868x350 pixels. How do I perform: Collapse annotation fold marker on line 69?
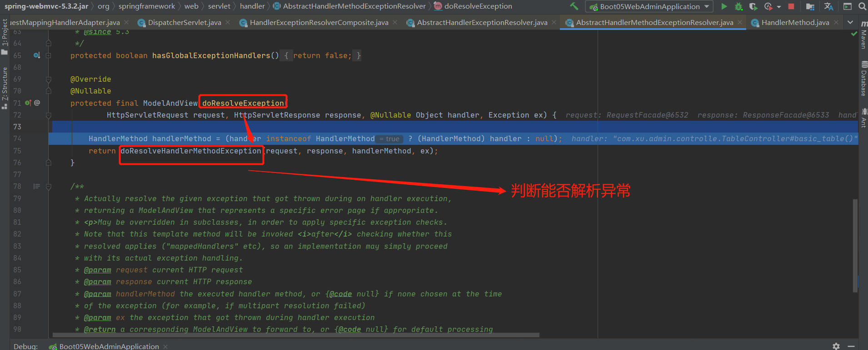48,79
